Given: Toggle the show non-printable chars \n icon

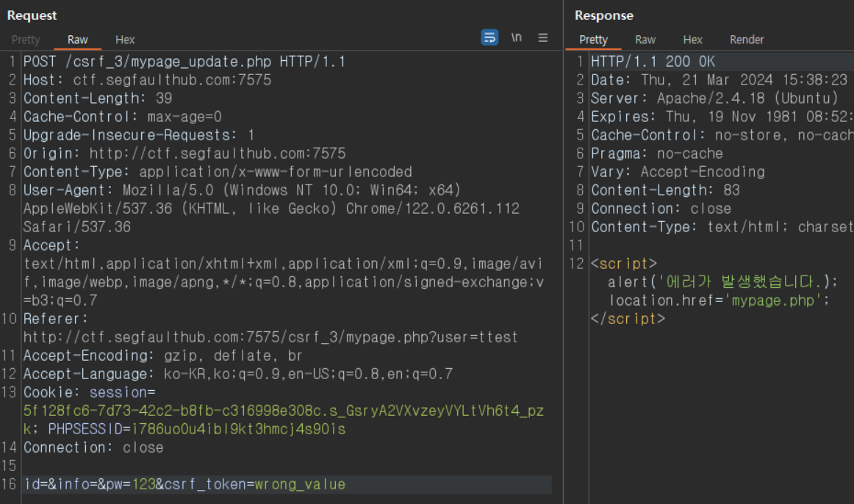Looking at the screenshot, I should pyautogui.click(x=517, y=37).
